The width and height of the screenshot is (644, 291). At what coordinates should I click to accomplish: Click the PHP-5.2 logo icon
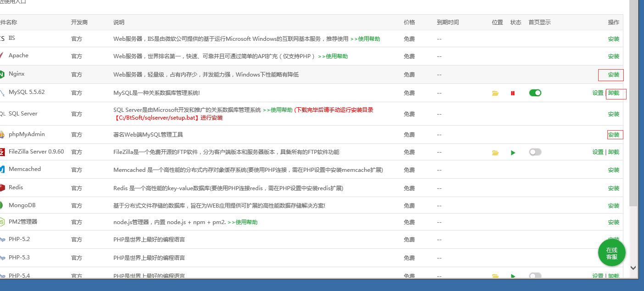tap(2, 239)
